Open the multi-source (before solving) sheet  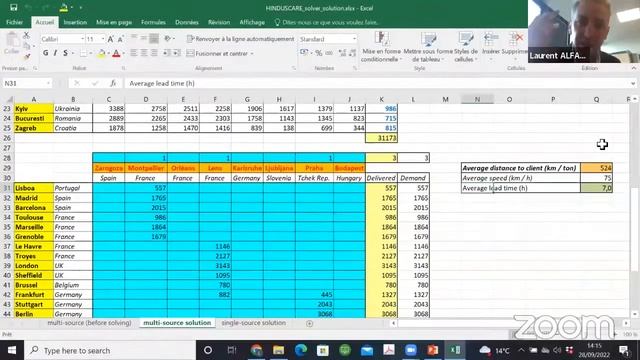coord(89,322)
